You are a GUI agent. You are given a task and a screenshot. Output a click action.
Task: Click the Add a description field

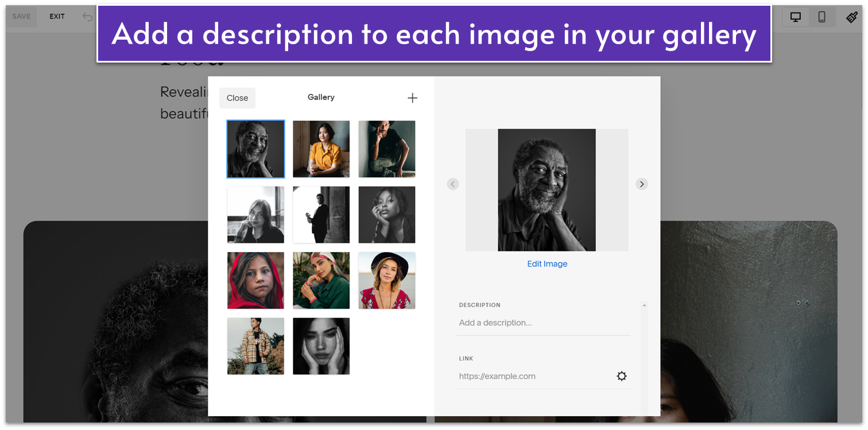click(x=543, y=323)
